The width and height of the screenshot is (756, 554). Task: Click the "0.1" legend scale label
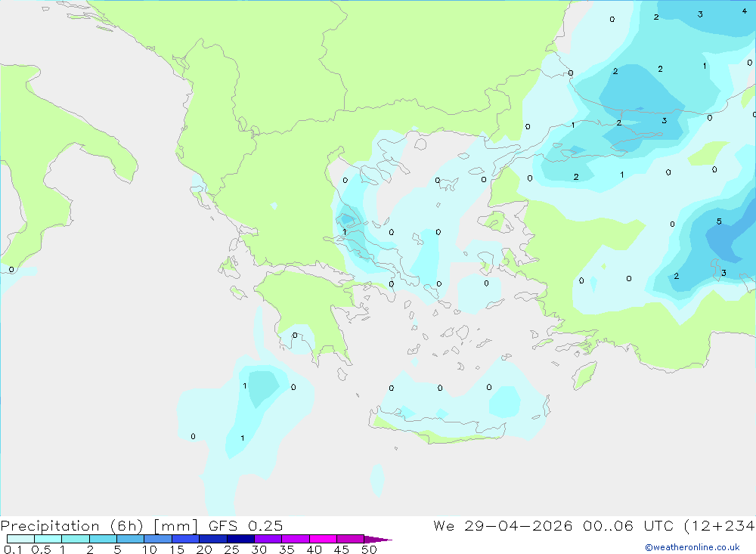coord(13,549)
